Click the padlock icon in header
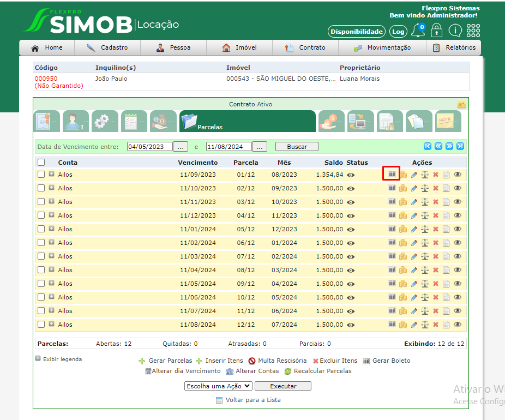Viewport: 505px width, 420px height. pyautogui.click(x=437, y=30)
